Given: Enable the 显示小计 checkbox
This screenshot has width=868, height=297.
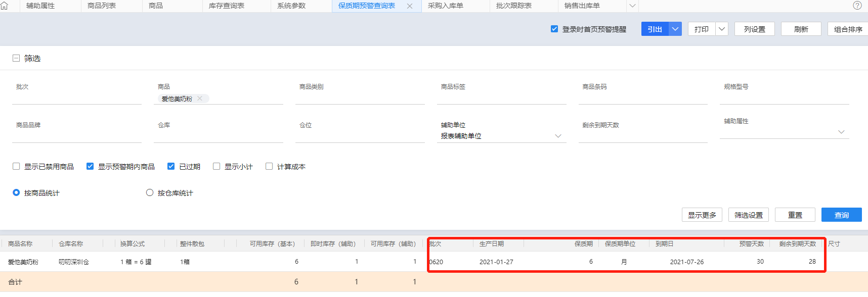Looking at the screenshot, I should 216,166.
